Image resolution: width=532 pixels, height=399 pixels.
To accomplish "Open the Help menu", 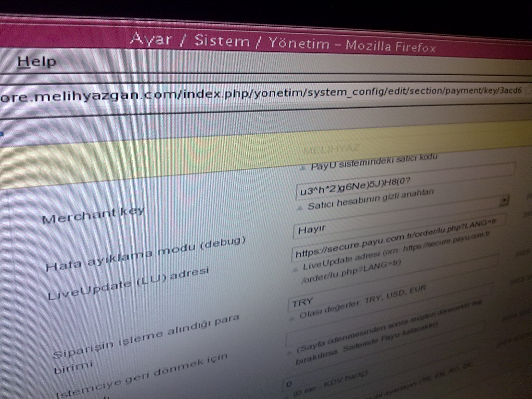I will pyautogui.click(x=37, y=62).
